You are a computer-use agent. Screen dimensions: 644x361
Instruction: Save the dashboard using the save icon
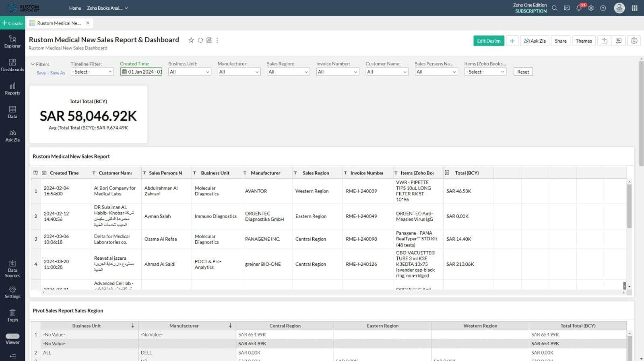click(x=209, y=40)
